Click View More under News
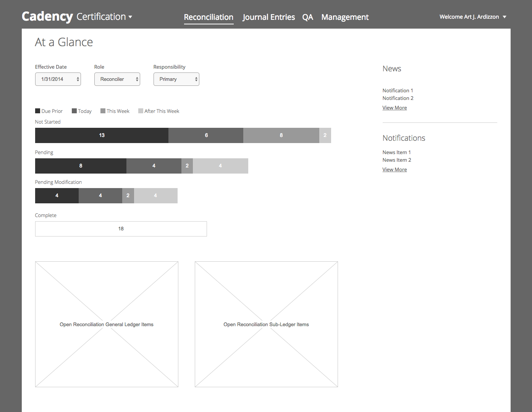This screenshot has width=532, height=412. 395,108
